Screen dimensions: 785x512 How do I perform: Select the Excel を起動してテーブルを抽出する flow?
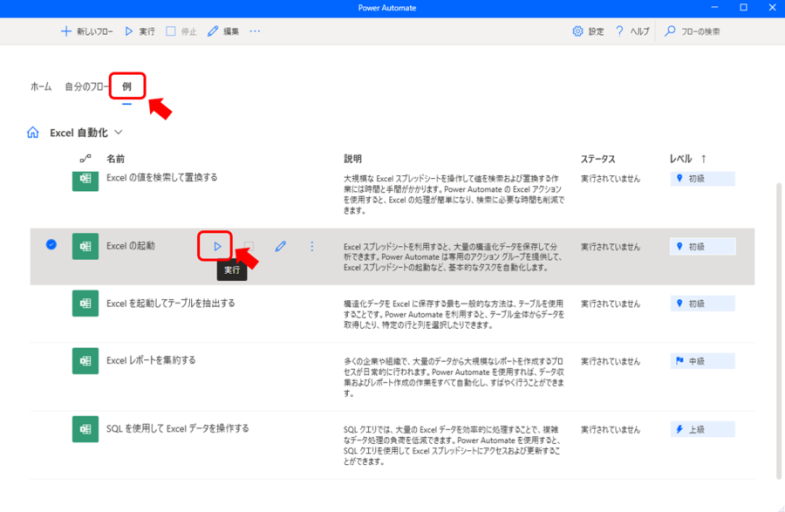click(x=171, y=303)
